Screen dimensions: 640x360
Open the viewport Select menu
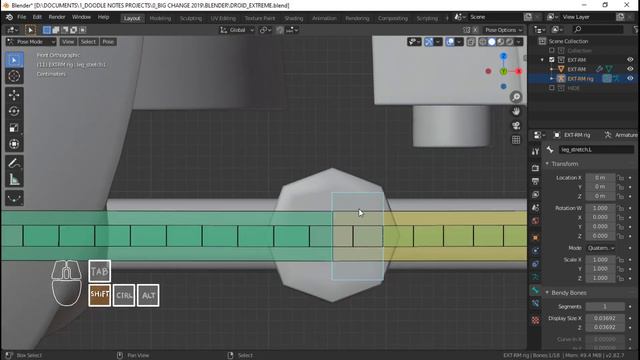tap(88, 42)
